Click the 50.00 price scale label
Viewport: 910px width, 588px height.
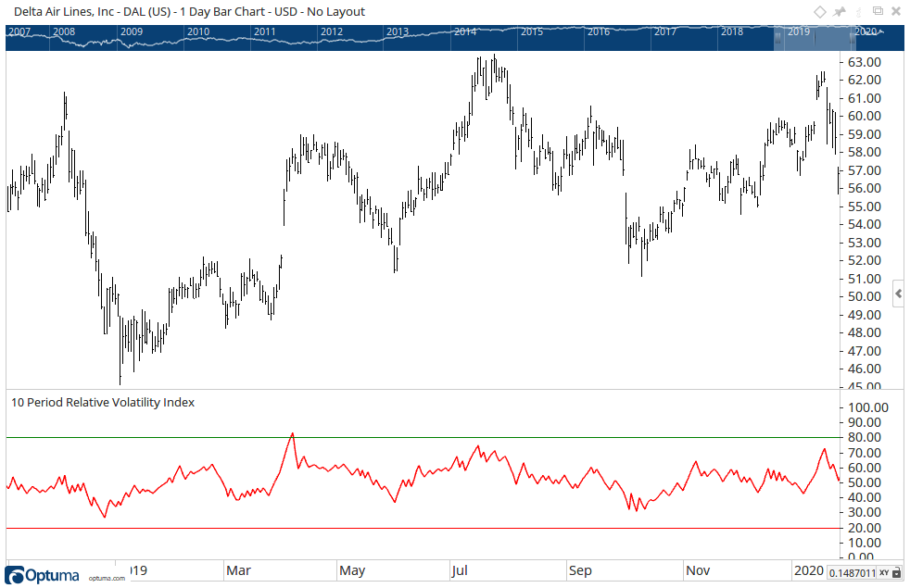point(865,296)
